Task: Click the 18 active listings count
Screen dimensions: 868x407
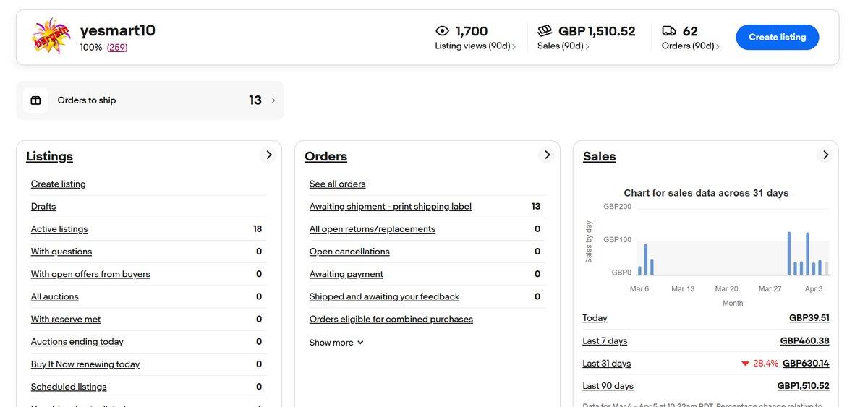Action: coord(258,229)
